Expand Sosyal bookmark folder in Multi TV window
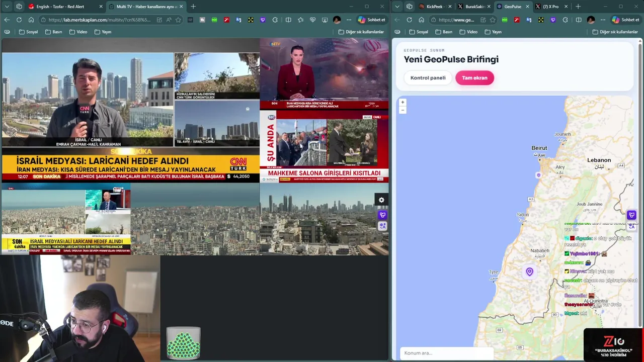This screenshot has height=362, width=644. point(28,32)
